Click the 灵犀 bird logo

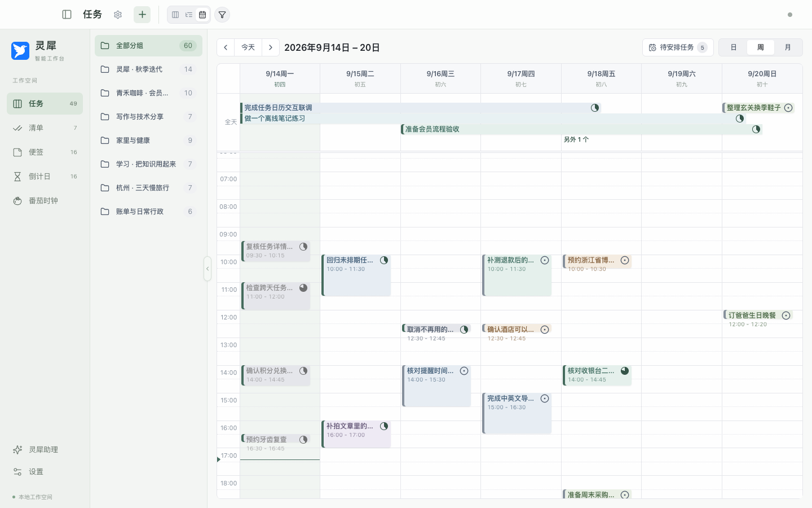tap(20, 50)
